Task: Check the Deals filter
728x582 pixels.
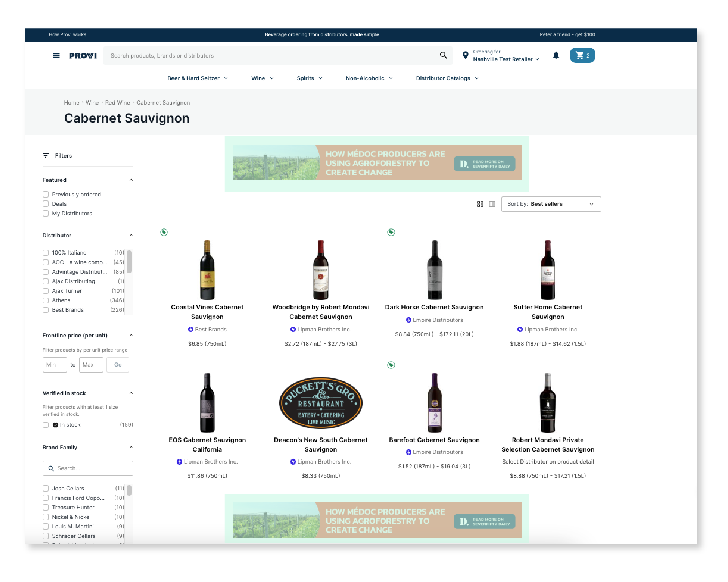Action: pyautogui.click(x=46, y=204)
